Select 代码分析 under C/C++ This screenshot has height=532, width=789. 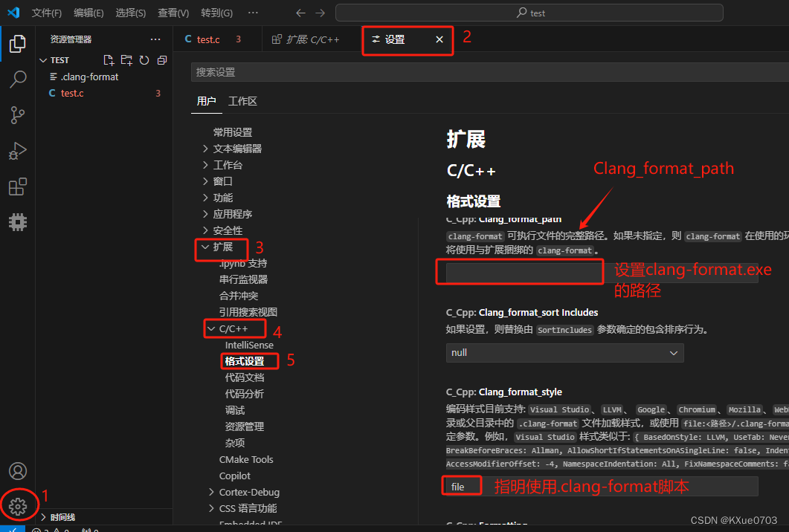tap(245, 395)
